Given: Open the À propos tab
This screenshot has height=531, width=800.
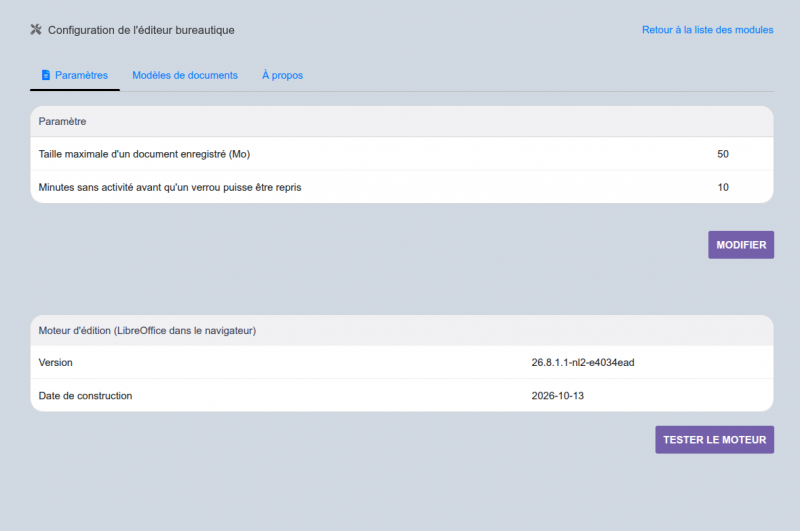Looking at the screenshot, I should 282,75.
